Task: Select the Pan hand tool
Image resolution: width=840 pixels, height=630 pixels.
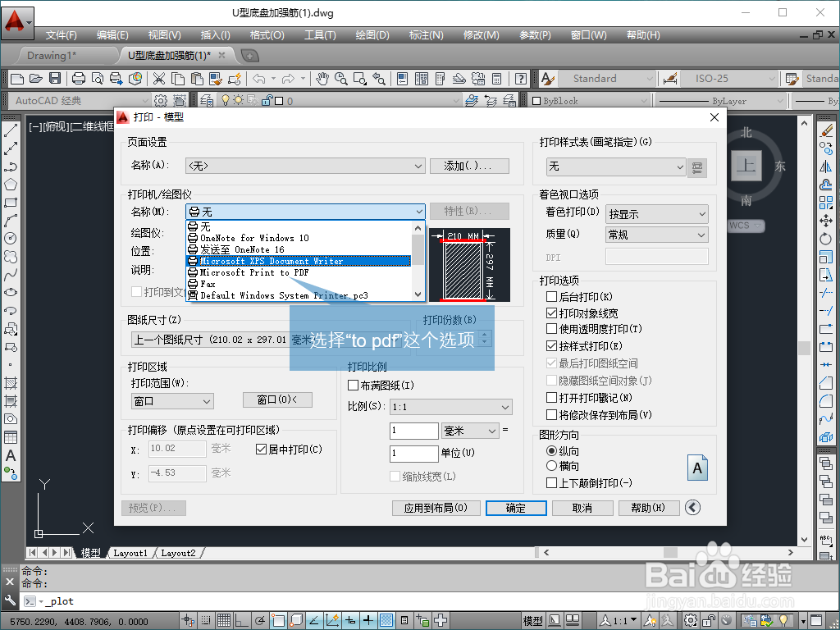Action: tap(322, 79)
